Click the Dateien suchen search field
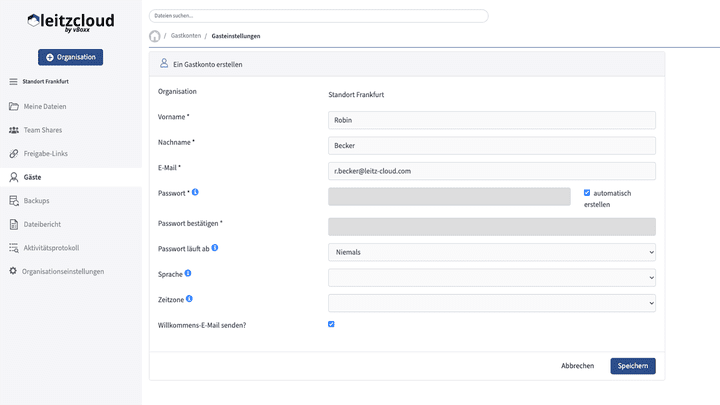720x405 pixels. (318, 16)
